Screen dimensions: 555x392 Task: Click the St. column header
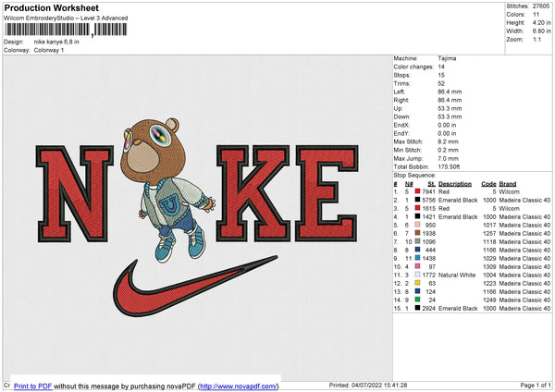[x=431, y=184]
